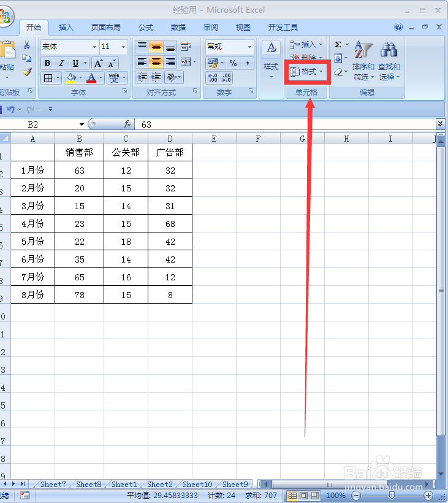This screenshot has height=503, width=448.
Task: Apply accounting currency number format
Action: coord(212,63)
